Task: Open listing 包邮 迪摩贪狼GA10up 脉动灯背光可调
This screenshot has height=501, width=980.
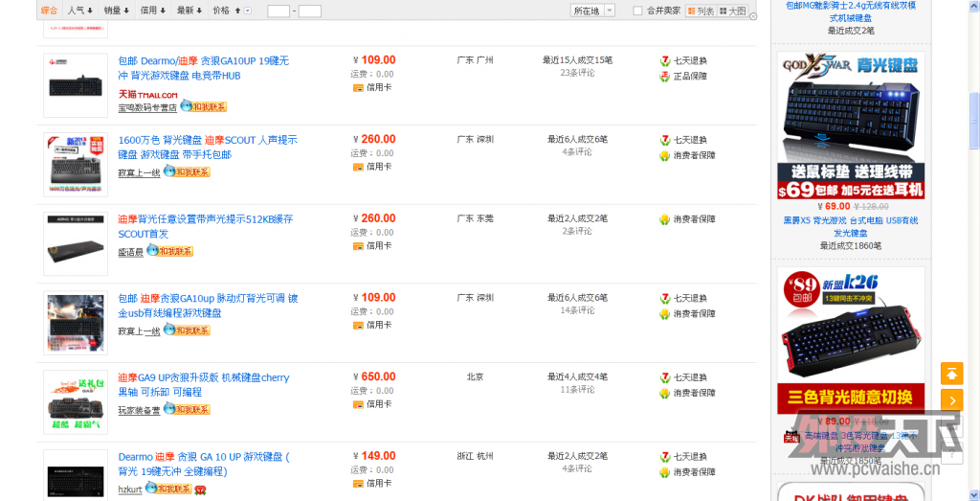Action: (208, 306)
